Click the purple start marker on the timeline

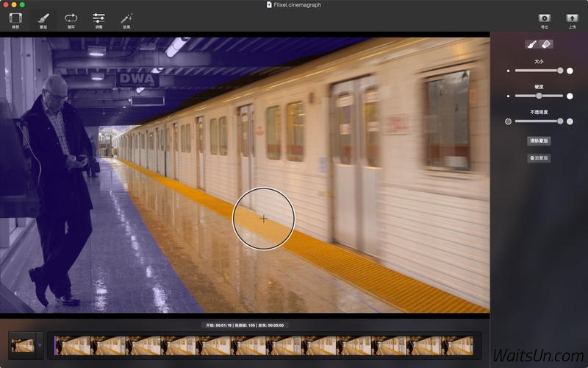55,345
